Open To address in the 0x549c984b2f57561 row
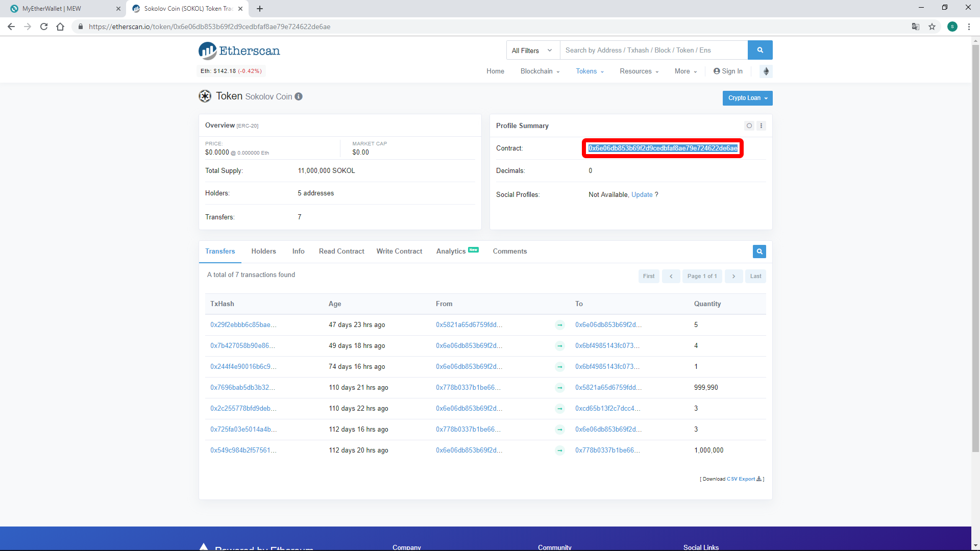Image resolution: width=980 pixels, height=551 pixels. [607, 450]
